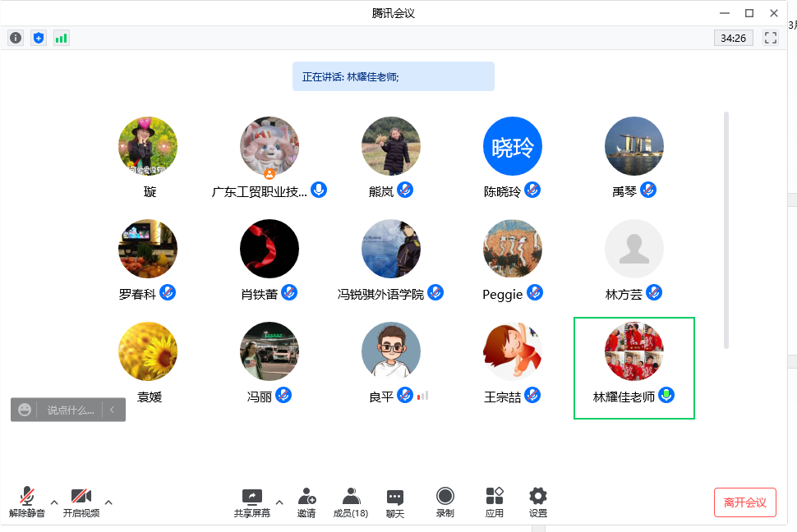This screenshot has width=797, height=532.
Task: Expand video options arrow beside 开启视频
Action: pyautogui.click(x=108, y=502)
